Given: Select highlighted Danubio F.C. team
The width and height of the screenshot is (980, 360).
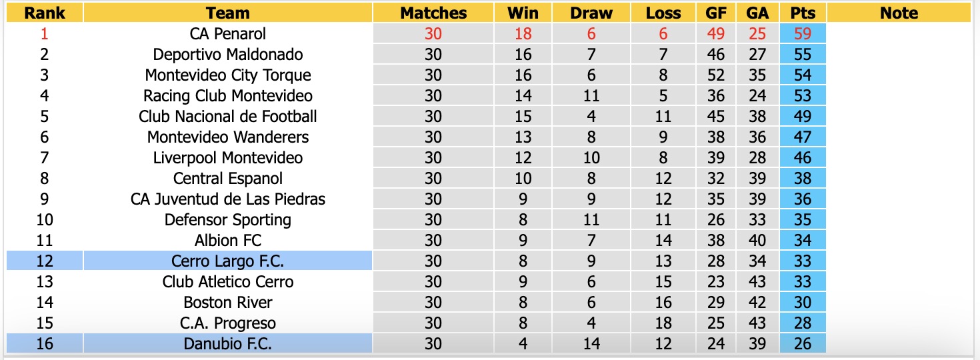Looking at the screenshot, I should (x=228, y=343).
